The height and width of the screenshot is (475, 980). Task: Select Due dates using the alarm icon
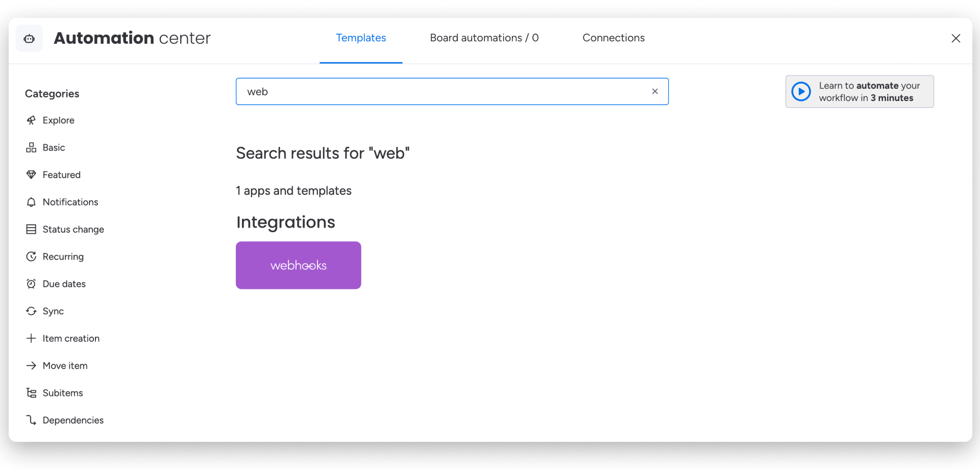point(32,284)
